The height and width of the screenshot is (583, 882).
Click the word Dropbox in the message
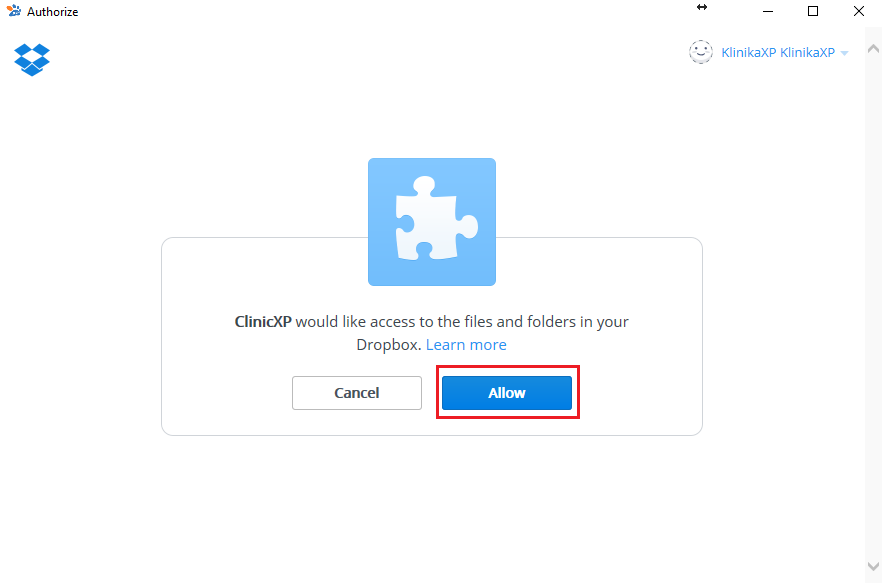tap(388, 344)
